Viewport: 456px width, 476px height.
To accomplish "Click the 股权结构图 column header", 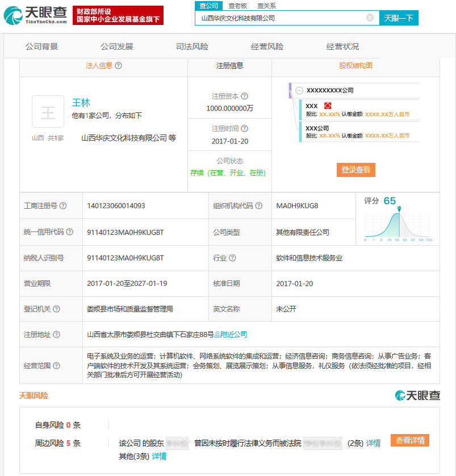I will [355, 66].
